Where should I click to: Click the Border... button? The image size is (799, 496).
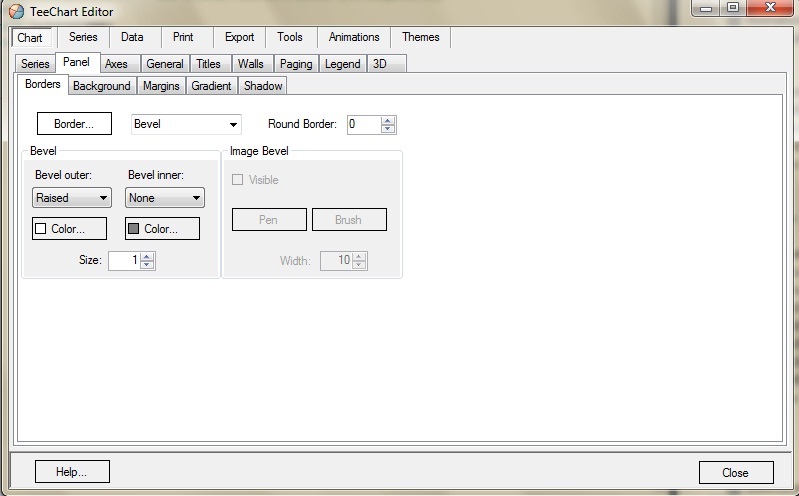(74, 124)
